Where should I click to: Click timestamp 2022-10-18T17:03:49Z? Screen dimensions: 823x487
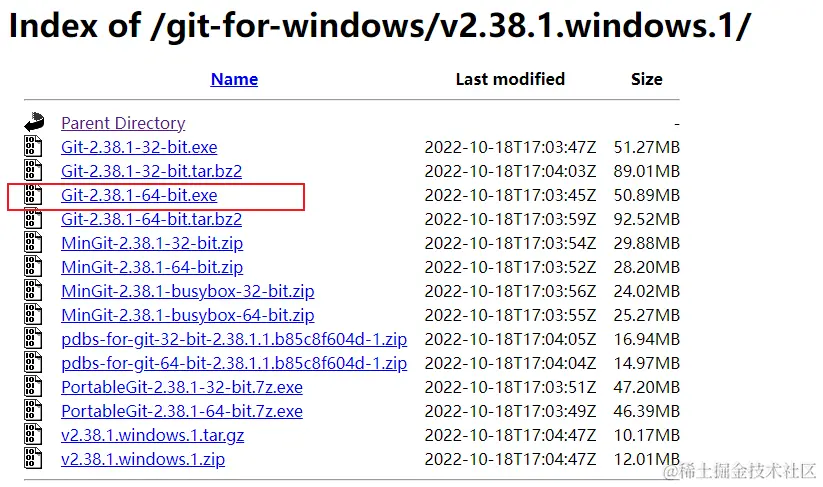coord(510,411)
